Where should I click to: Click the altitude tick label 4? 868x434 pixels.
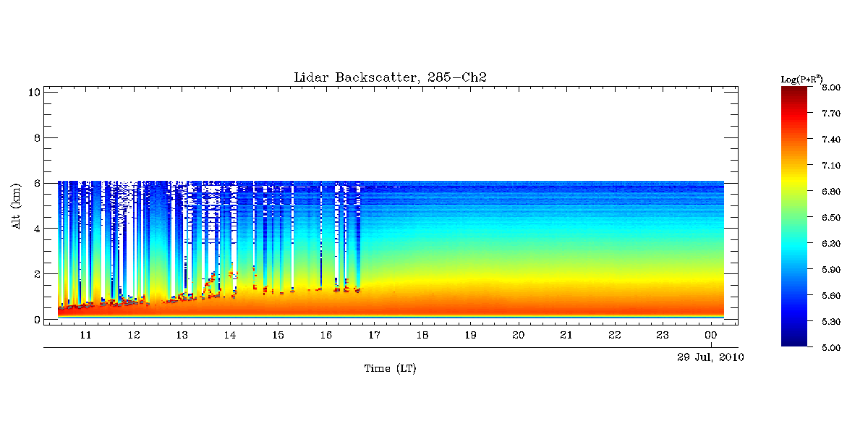click(36, 229)
